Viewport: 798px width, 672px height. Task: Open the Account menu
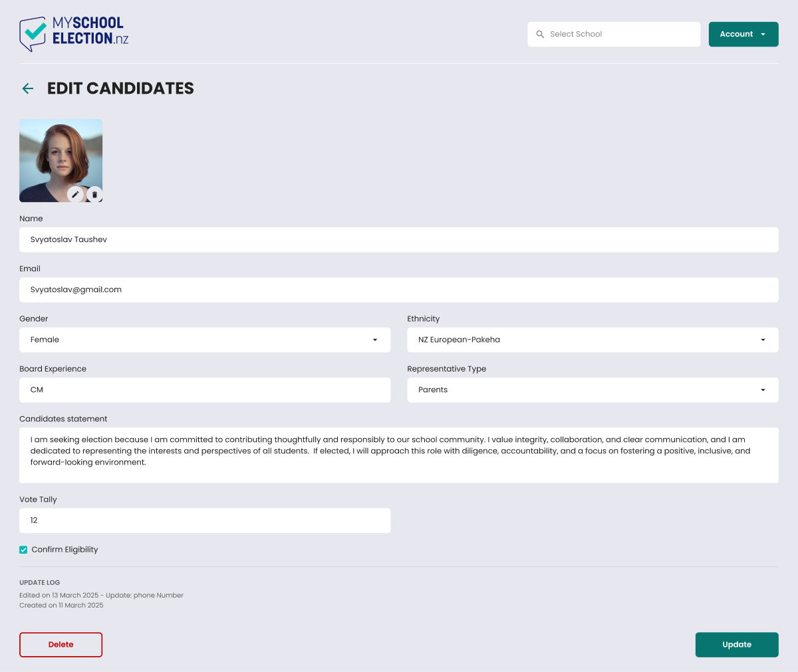pyautogui.click(x=743, y=35)
